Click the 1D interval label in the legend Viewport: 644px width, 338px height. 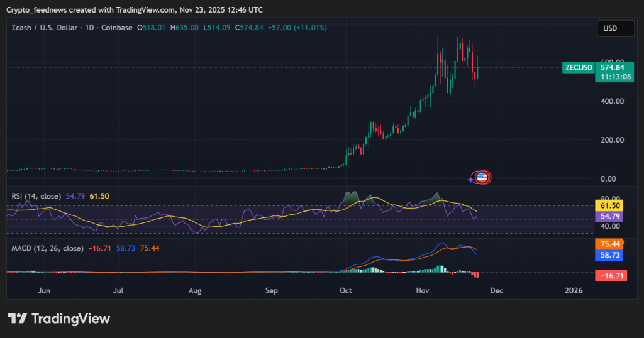89,28
